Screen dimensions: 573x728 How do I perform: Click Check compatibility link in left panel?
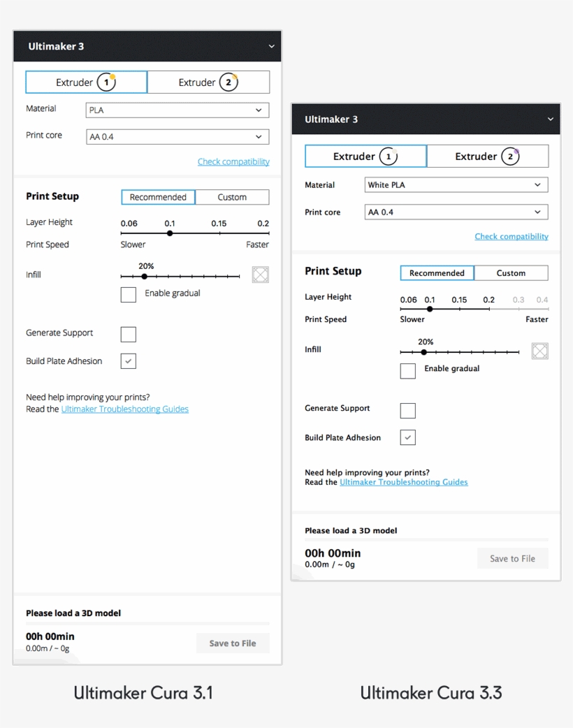pos(233,161)
